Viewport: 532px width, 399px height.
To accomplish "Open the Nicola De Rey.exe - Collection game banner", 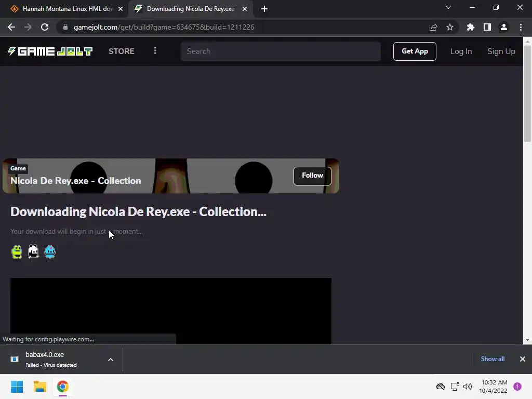I will [170, 176].
